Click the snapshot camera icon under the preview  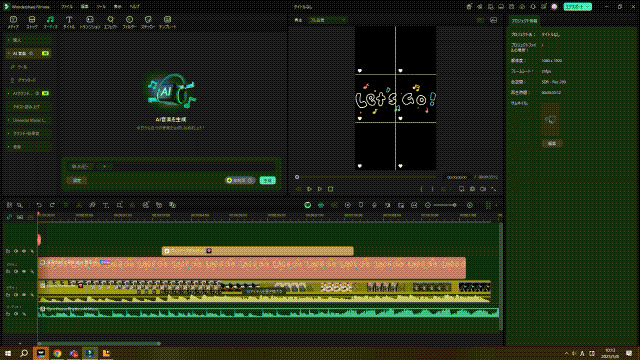click(x=472, y=189)
